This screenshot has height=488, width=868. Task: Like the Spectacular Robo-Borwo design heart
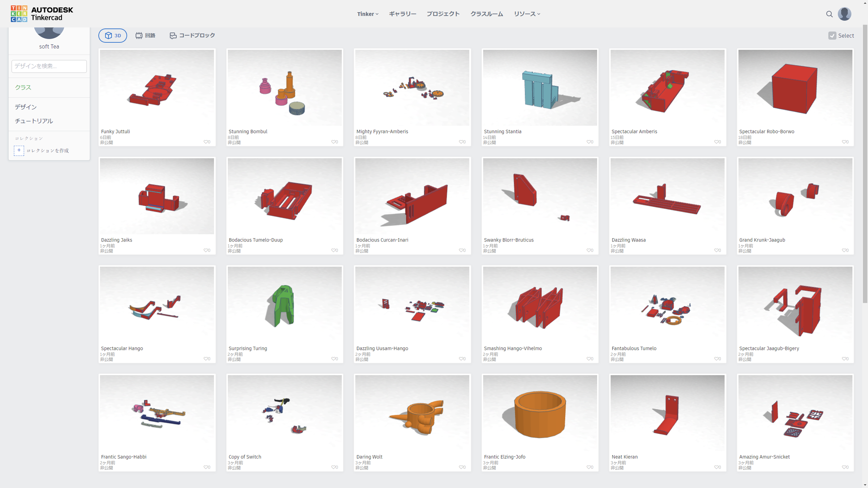click(x=844, y=142)
